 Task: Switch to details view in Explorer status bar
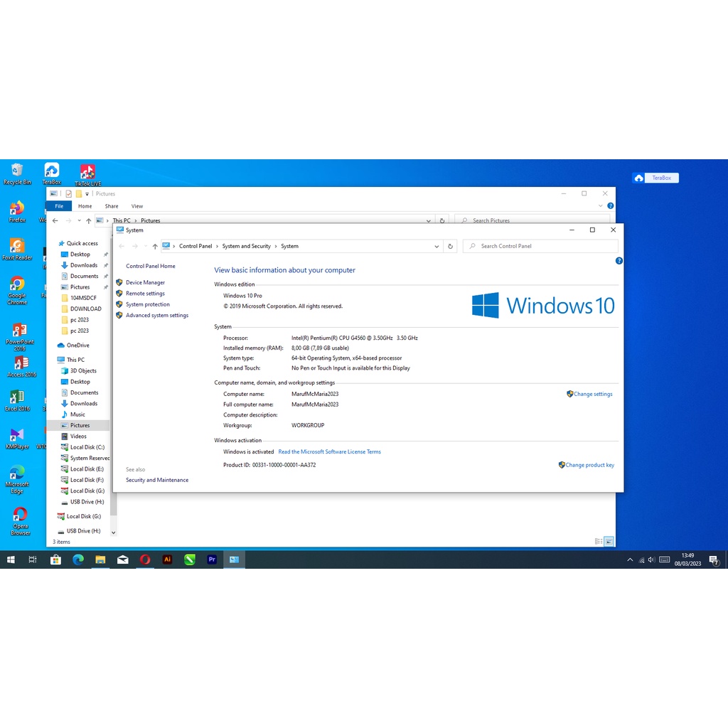(x=599, y=542)
